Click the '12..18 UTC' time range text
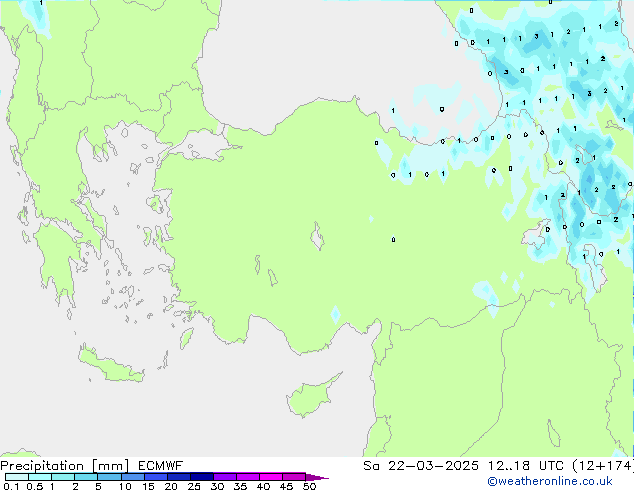Image resolution: width=634 pixels, height=490 pixels. click(525, 466)
